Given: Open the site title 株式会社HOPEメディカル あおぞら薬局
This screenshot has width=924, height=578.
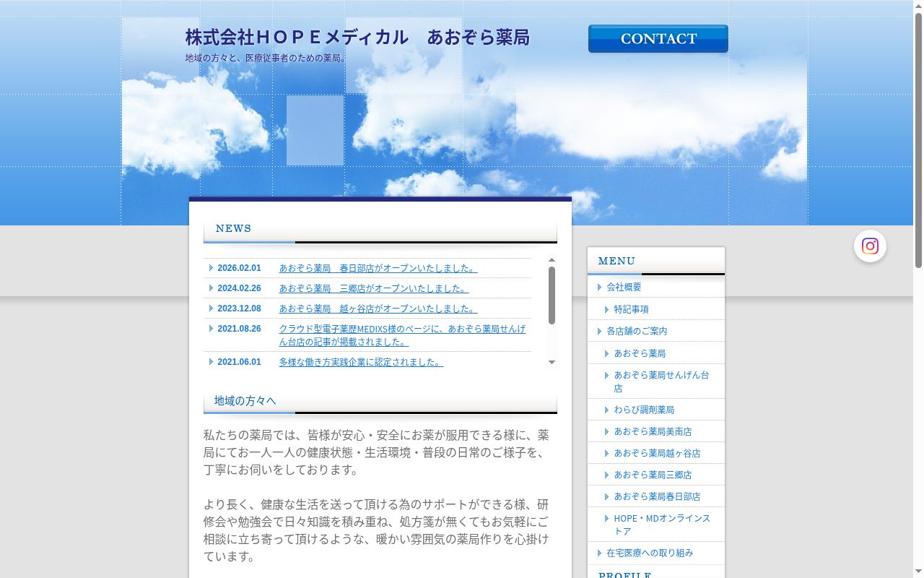Looking at the screenshot, I should click(x=357, y=38).
